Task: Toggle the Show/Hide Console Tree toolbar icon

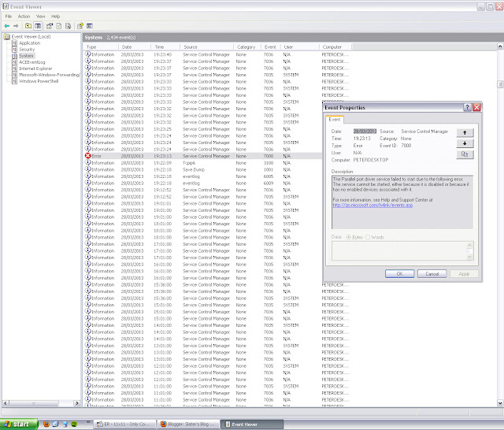Action: point(38,26)
